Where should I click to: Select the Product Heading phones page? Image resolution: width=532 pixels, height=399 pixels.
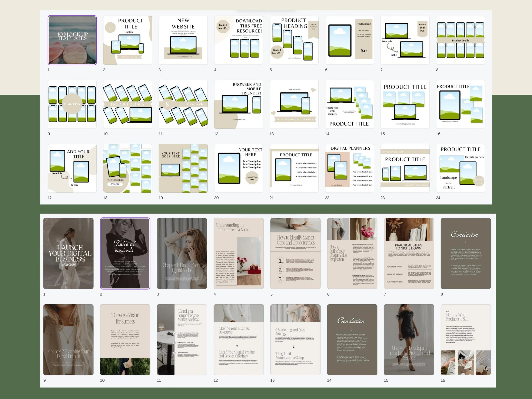tap(294, 40)
